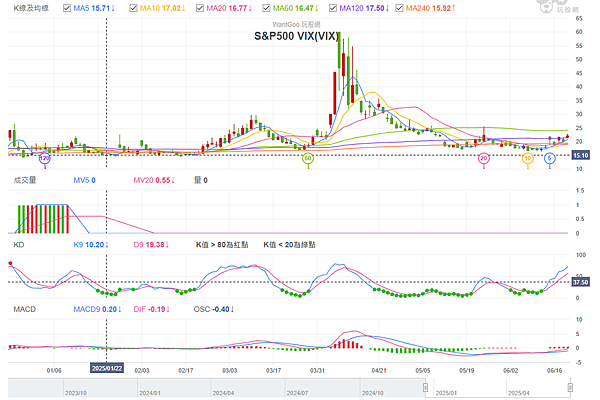This screenshot has width=600, height=400.
Task: Click the K線及均線 panel label
Action: [31, 8]
